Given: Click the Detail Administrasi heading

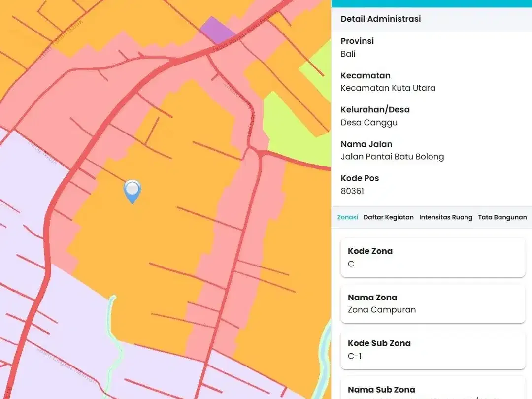Looking at the screenshot, I should click(x=381, y=19).
